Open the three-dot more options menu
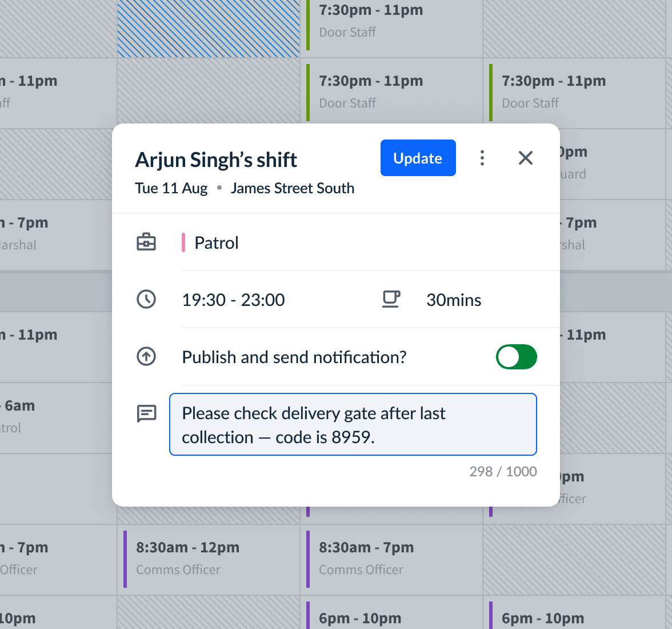Image resolution: width=672 pixels, height=629 pixels. (482, 158)
